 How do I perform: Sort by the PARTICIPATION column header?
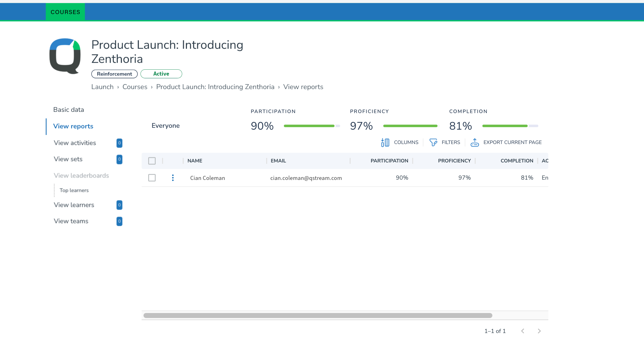(x=389, y=161)
